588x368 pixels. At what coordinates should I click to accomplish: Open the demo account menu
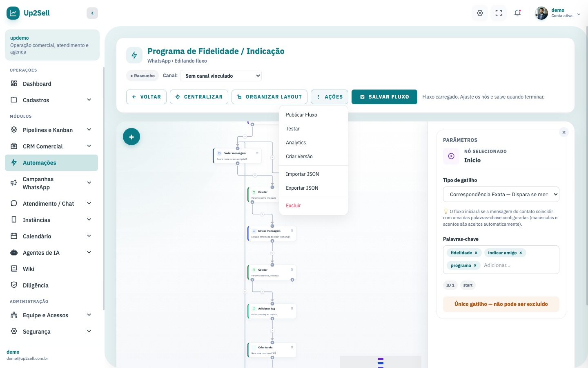pos(558,13)
